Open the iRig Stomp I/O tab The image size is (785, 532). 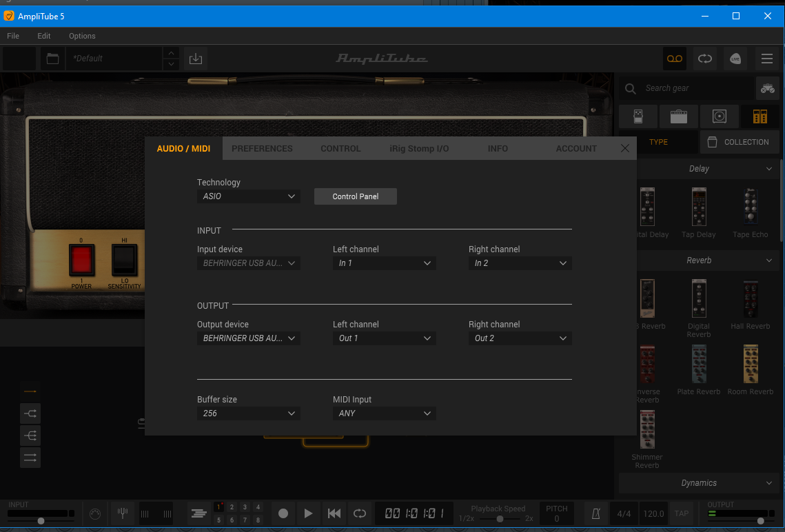(x=419, y=149)
